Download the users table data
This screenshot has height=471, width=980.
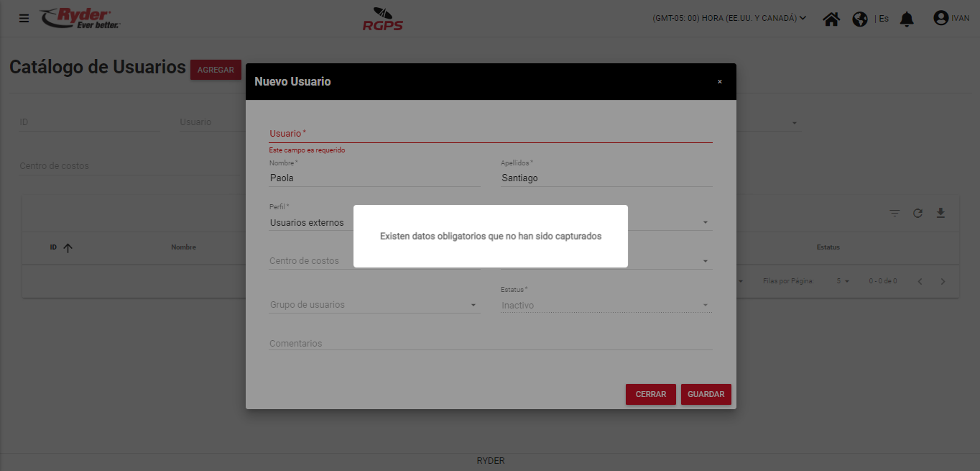click(x=940, y=213)
